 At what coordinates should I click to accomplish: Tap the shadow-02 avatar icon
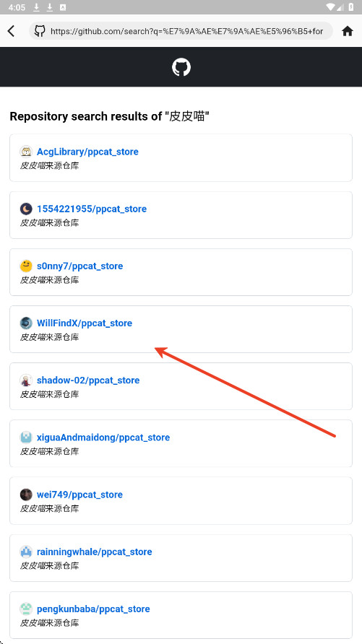(26, 380)
